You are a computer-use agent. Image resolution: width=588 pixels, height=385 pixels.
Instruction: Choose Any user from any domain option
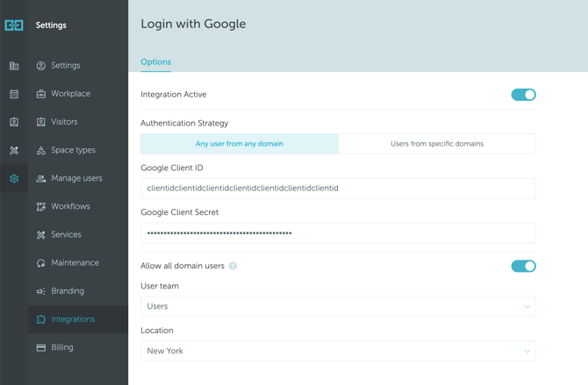[240, 144]
